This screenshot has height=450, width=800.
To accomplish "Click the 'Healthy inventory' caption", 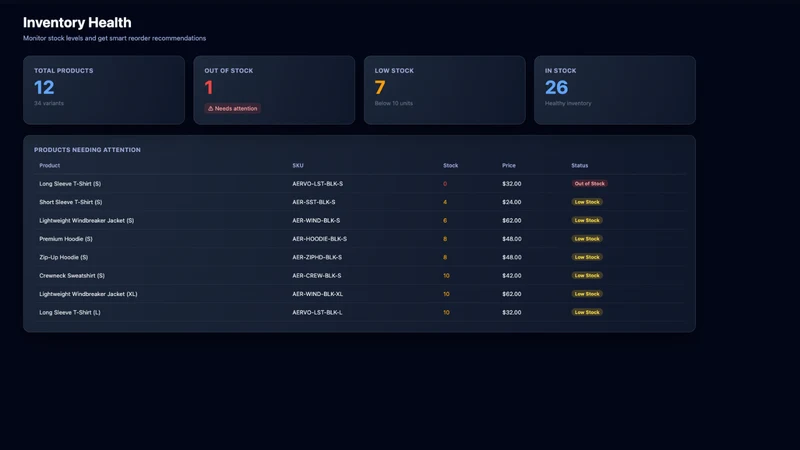I will (x=568, y=103).
